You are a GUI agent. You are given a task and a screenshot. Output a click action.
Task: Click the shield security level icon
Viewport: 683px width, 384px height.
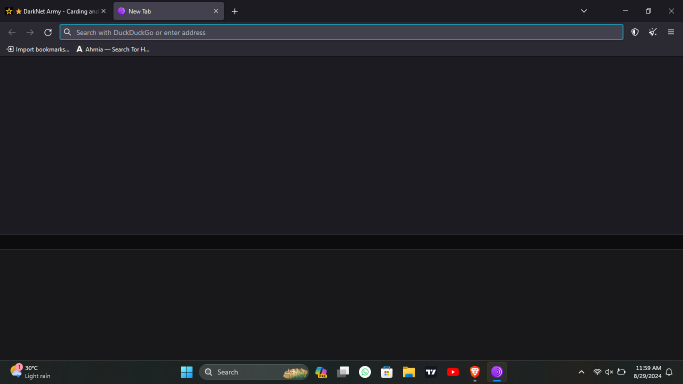point(635,32)
